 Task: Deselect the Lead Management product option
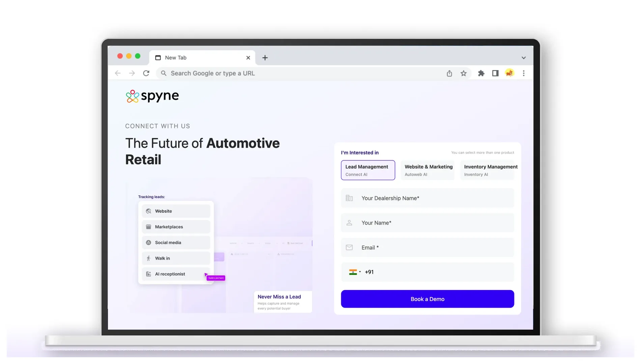click(368, 170)
